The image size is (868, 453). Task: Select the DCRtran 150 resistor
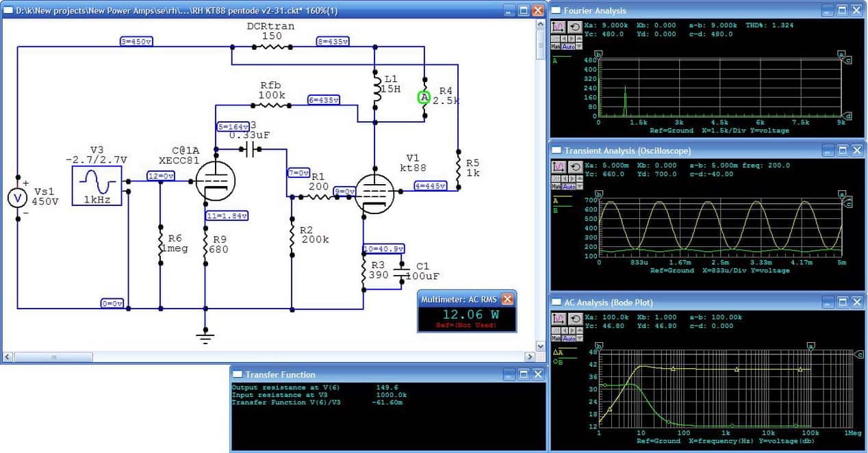tap(272, 47)
